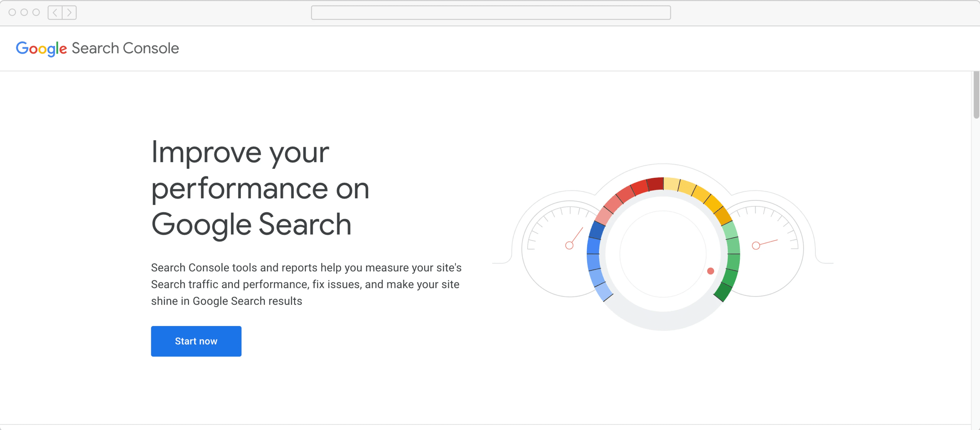Click the middle window control circle
The height and width of the screenshot is (430, 980).
24,12
